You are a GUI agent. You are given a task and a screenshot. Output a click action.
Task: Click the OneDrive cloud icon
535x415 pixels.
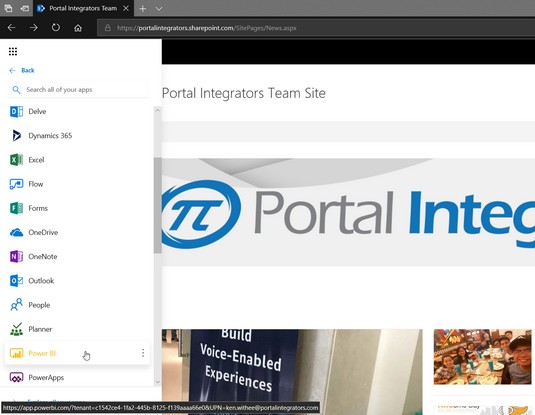tap(16, 232)
